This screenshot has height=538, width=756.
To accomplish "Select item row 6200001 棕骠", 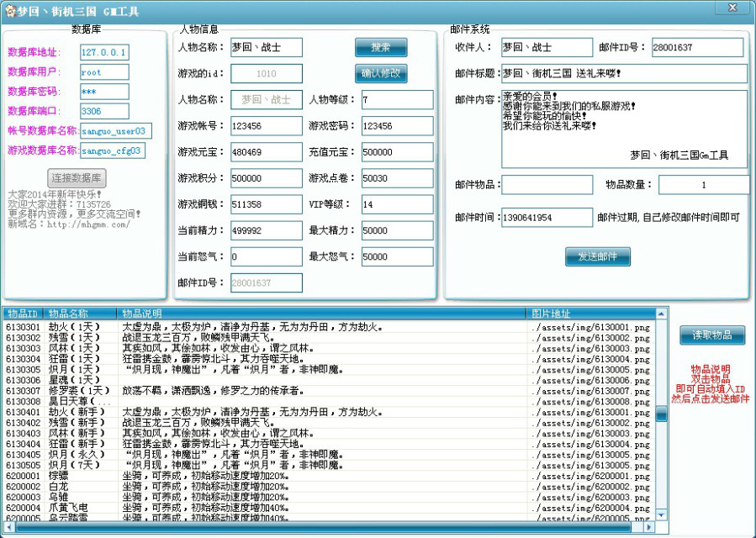I will tap(330, 476).
